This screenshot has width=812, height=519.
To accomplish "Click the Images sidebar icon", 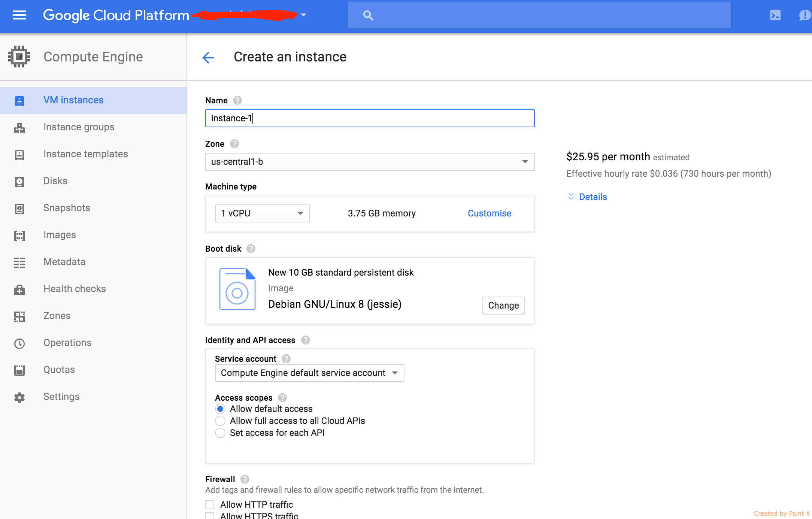I will (19, 235).
